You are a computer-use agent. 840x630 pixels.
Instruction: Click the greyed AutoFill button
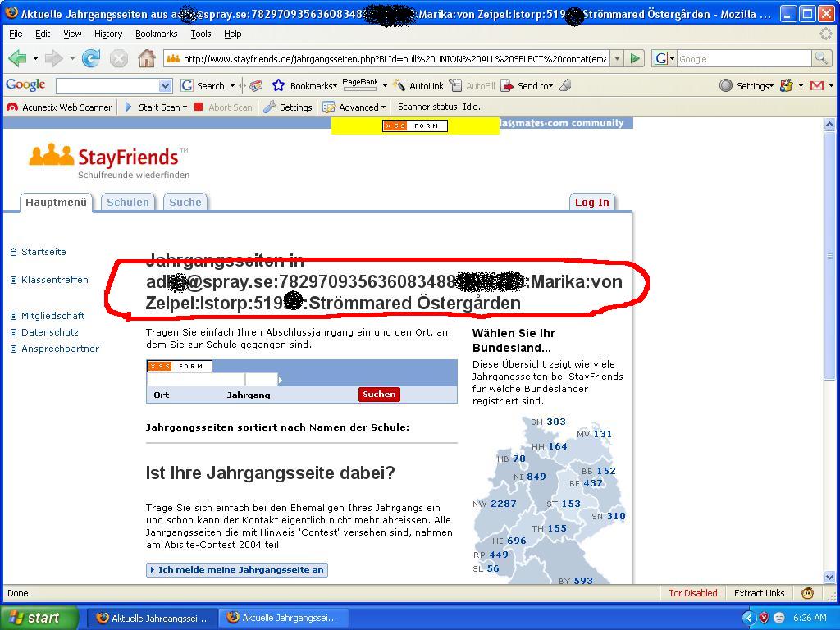472,85
